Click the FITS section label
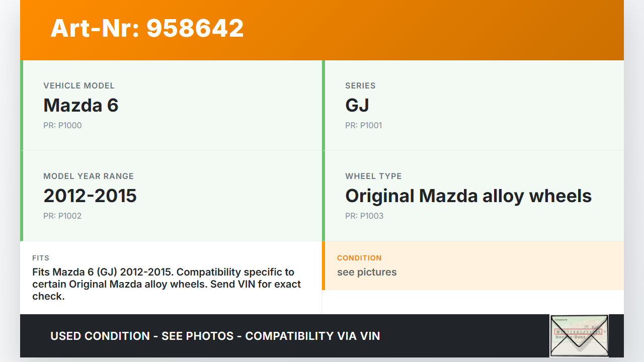Screen dimensions: 644x362 click(x=41, y=258)
